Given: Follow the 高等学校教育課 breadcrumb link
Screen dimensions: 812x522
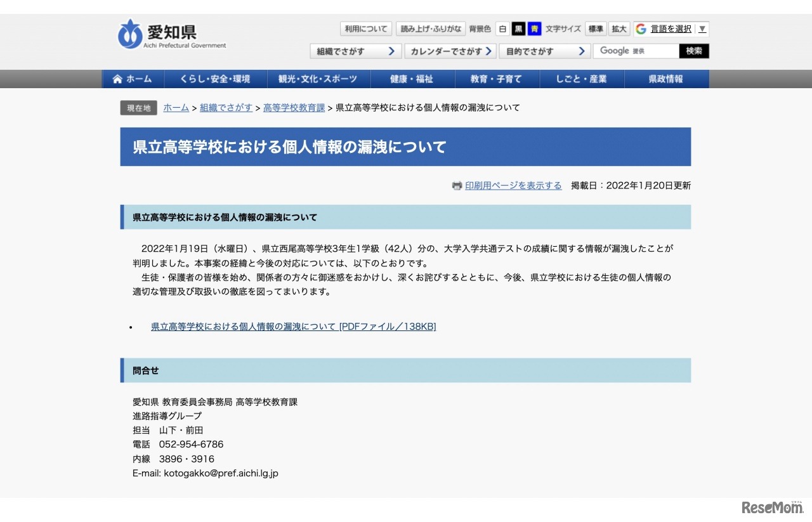Looking at the screenshot, I should tap(294, 108).
